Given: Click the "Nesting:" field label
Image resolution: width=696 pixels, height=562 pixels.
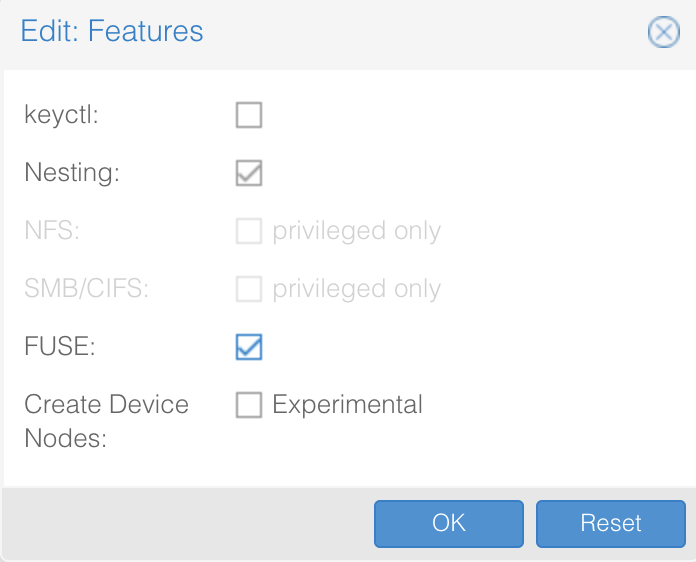Looking at the screenshot, I should [x=72, y=172].
